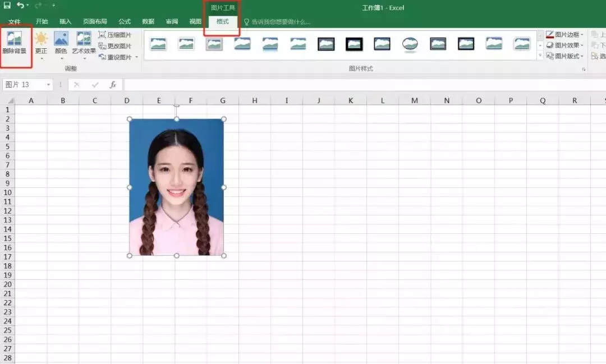The height and width of the screenshot is (364, 606).
Task: Apply the last visible picture style thumbnail
Action: 522,44
